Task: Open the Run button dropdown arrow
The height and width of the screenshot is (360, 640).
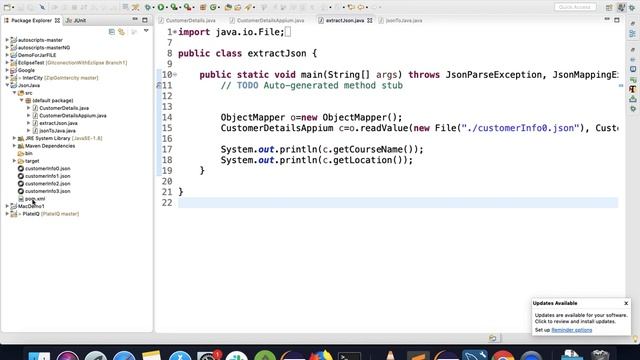Action: point(167,7)
